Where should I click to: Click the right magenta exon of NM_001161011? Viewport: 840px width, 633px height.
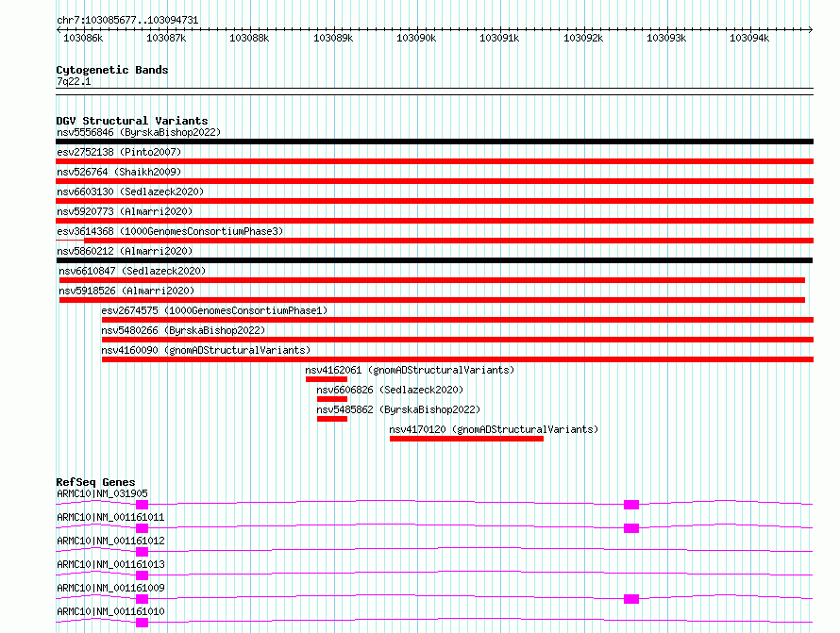click(631, 528)
